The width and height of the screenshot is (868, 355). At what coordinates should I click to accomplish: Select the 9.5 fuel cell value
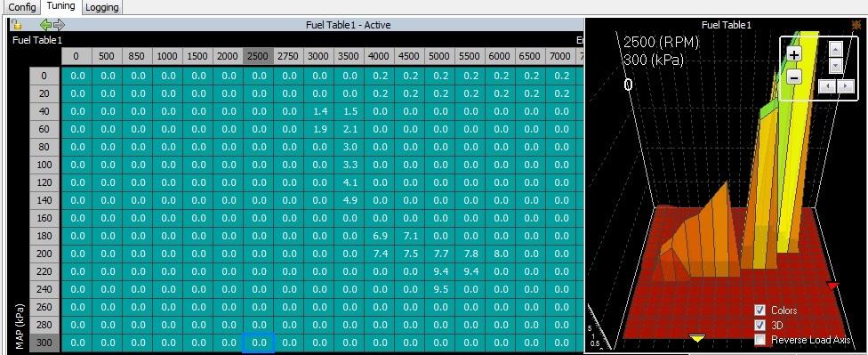440,289
